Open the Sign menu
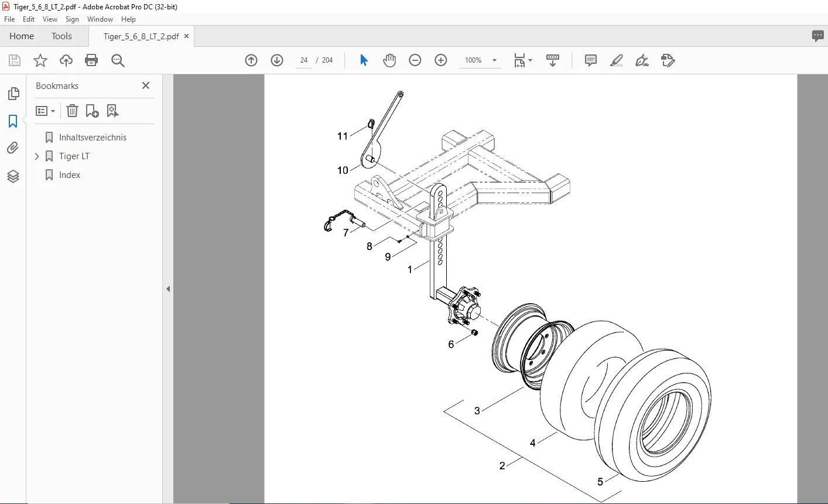Image resolution: width=828 pixels, height=504 pixels. [72, 19]
